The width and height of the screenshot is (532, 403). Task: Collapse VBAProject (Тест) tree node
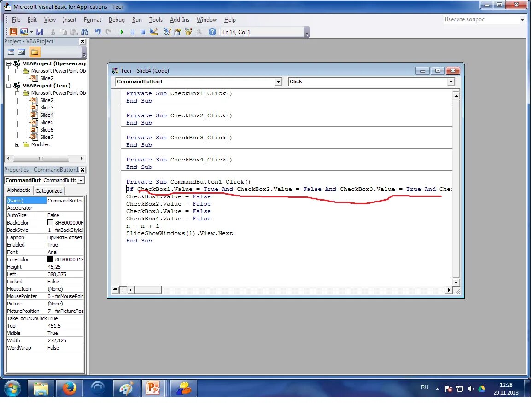[x=9, y=86]
